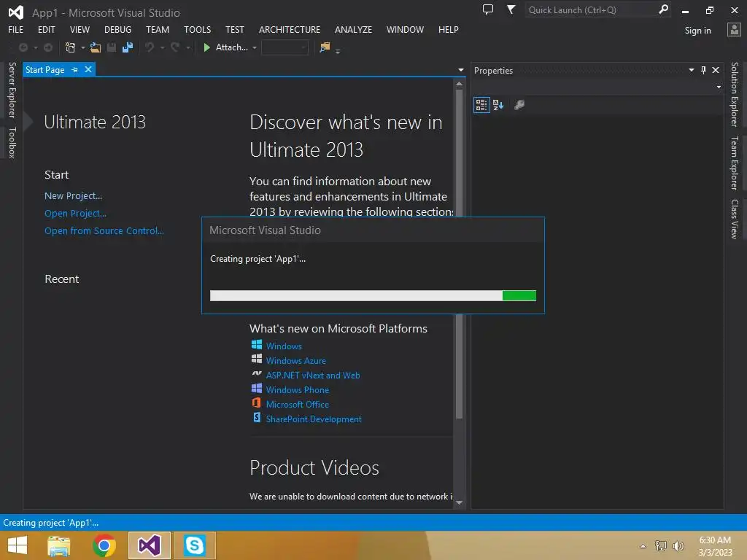Click the Visual Studio taskbar button
Image resolution: width=747 pixels, height=560 pixels.
[150, 545]
